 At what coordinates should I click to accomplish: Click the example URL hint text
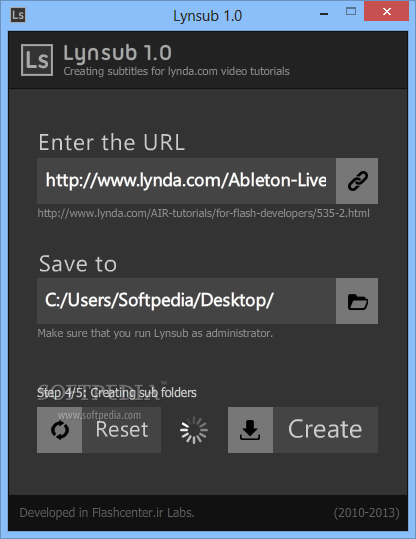(x=204, y=213)
